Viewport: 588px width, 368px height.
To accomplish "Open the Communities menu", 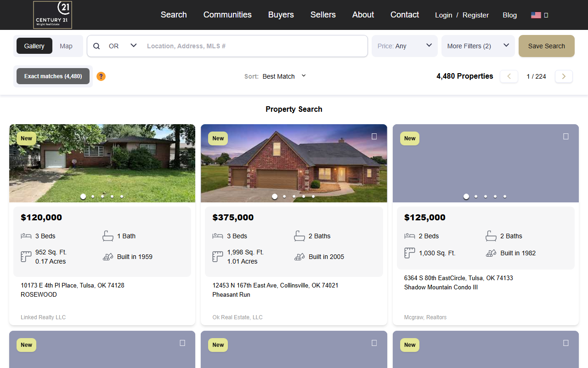I will point(227,15).
